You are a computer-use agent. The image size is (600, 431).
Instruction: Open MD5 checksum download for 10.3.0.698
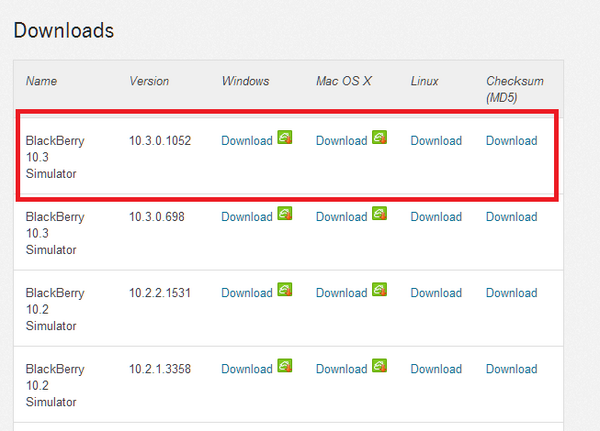tap(512, 217)
